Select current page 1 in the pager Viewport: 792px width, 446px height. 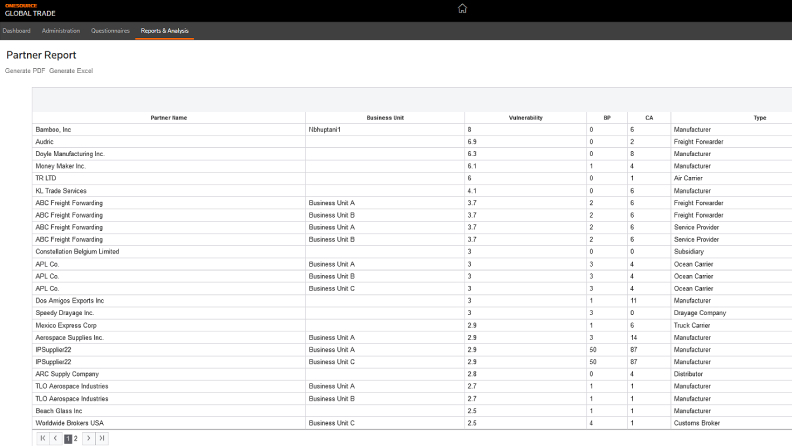click(68, 438)
